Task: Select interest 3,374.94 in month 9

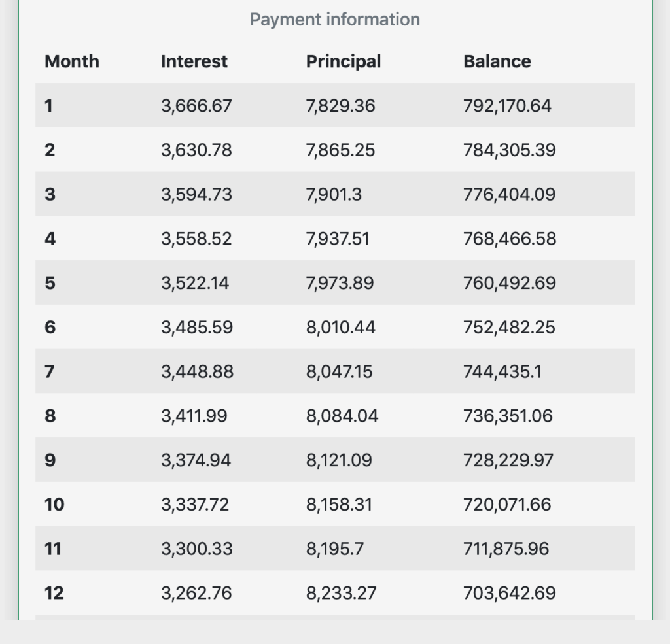Action: pos(196,460)
